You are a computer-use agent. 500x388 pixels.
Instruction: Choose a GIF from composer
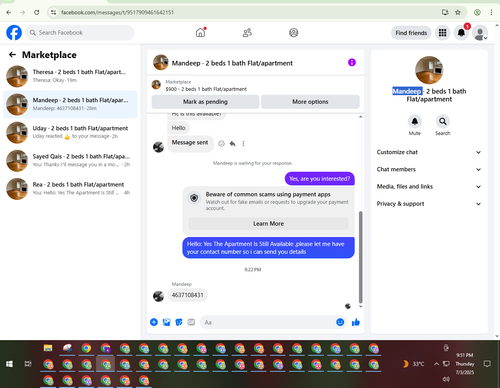(191, 322)
